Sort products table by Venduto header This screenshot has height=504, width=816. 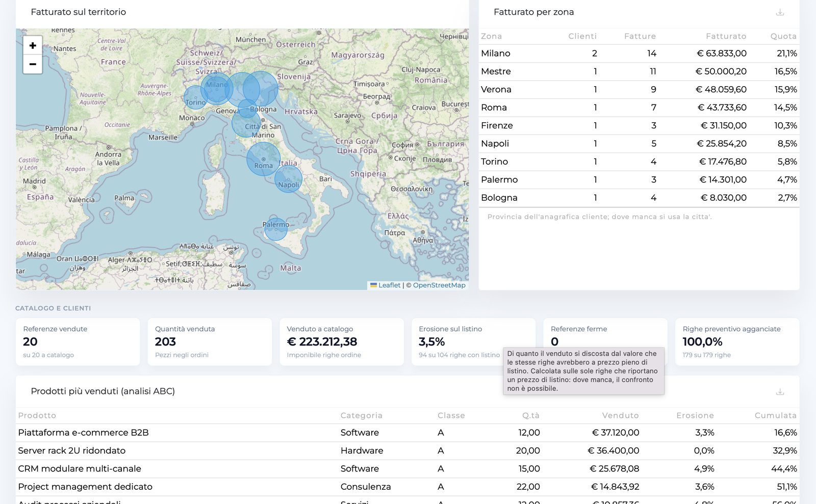click(x=620, y=415)
